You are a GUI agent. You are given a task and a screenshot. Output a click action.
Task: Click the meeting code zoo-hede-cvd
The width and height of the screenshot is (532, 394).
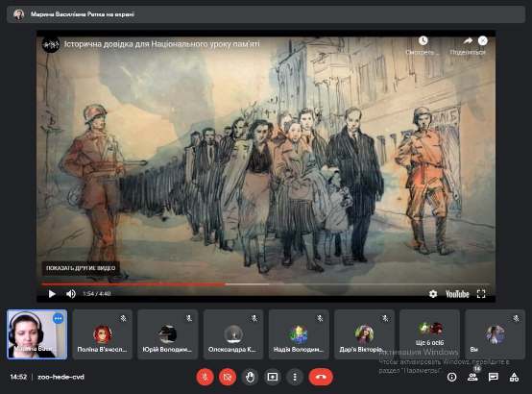click(x=60, y=377)
